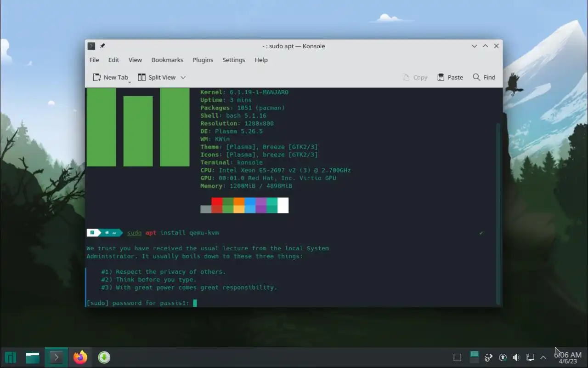This screenshot has height=368, width=588.
Task: Open the Settings menu
Action: [233, 60]
